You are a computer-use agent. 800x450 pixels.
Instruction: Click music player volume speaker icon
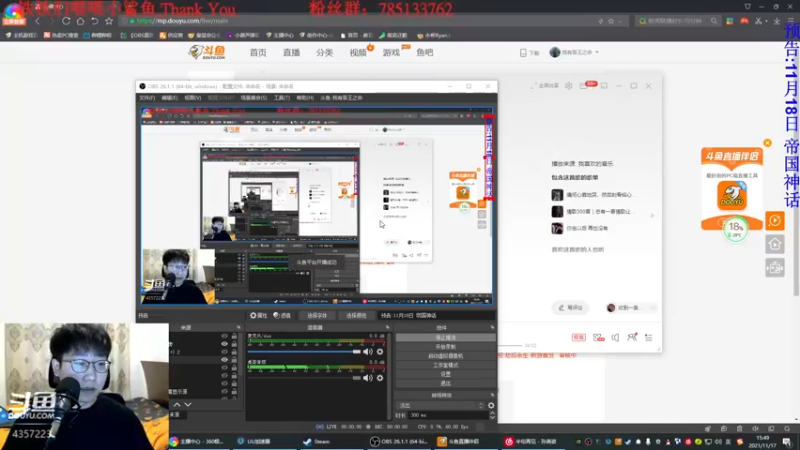coord(615,337)
